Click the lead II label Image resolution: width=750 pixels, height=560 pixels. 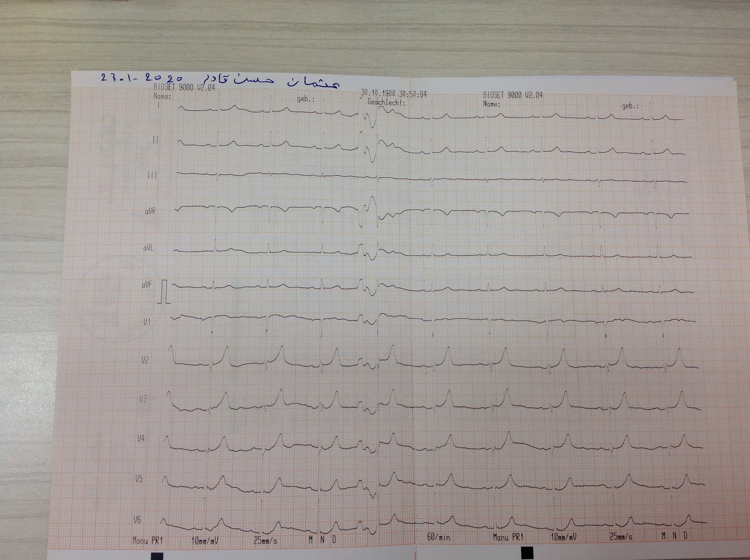(155, 140)
